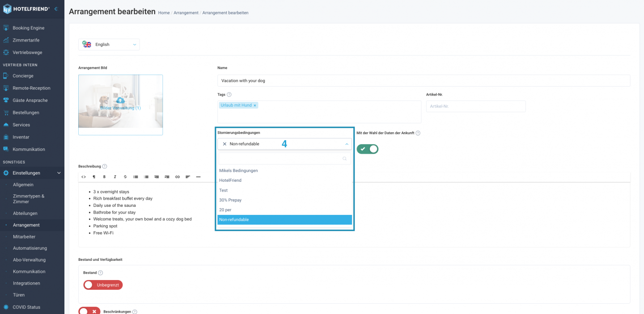Toggle HTML source code view in editor
The height and width of the screenshot is (314, 644).
84,177
